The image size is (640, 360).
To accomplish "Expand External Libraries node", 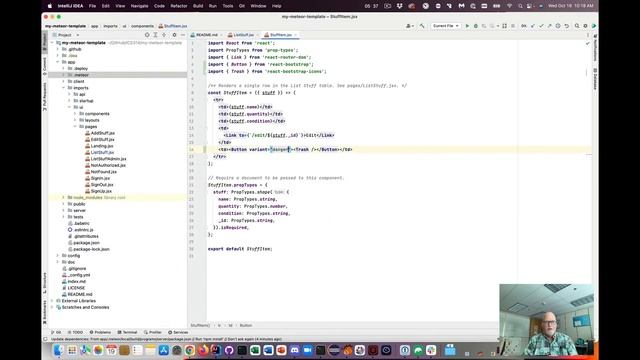I will (52, 301).
